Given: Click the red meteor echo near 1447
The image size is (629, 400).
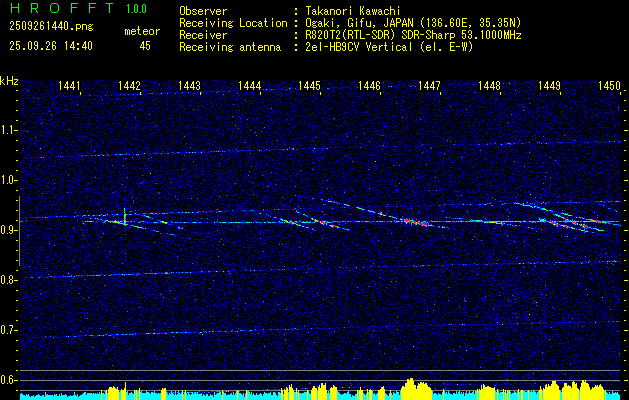Looking at the screenshot, I should [417, 222].
